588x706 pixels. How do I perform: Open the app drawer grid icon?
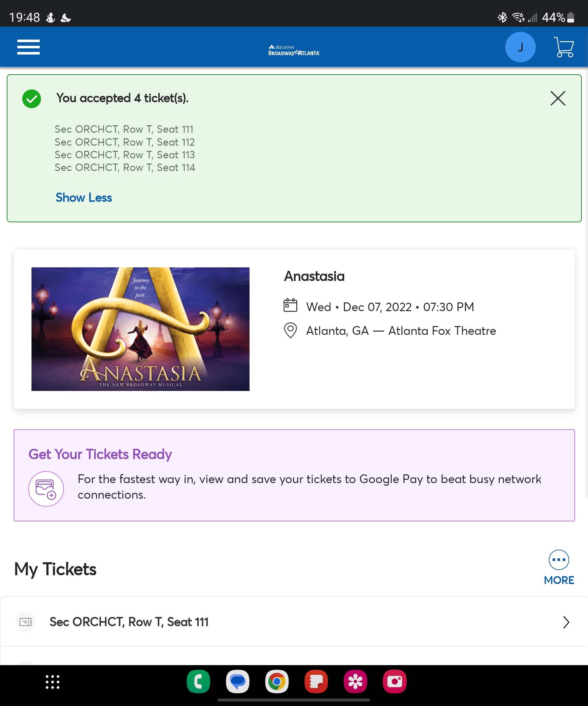(53, 682)
